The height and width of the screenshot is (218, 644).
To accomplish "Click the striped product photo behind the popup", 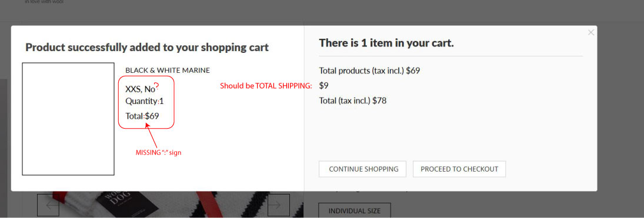I will pyautogui.click(x=164, y=204).
